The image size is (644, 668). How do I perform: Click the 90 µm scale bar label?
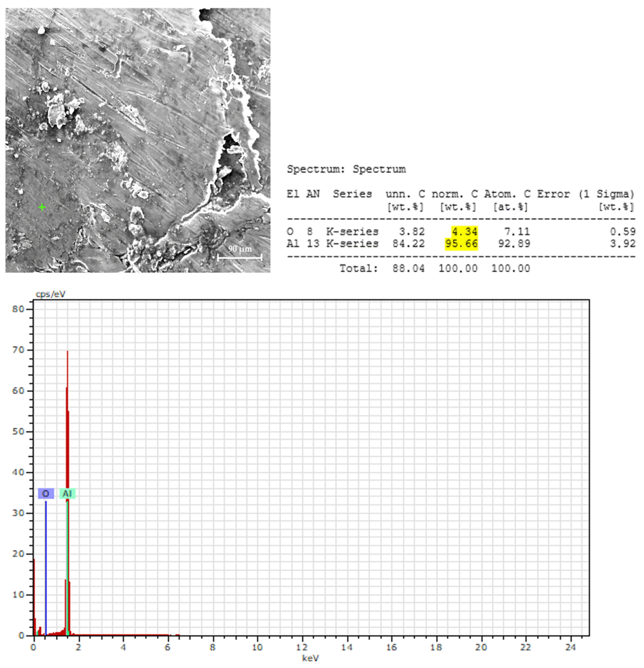pyautogui.click(x=240, y=249)
